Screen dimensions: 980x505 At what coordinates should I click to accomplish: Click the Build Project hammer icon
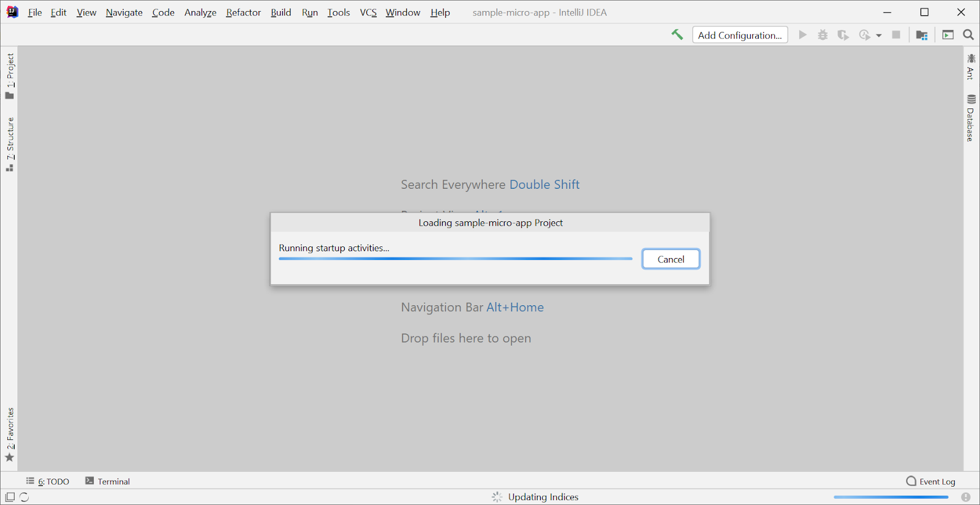[x=677, y=35]
